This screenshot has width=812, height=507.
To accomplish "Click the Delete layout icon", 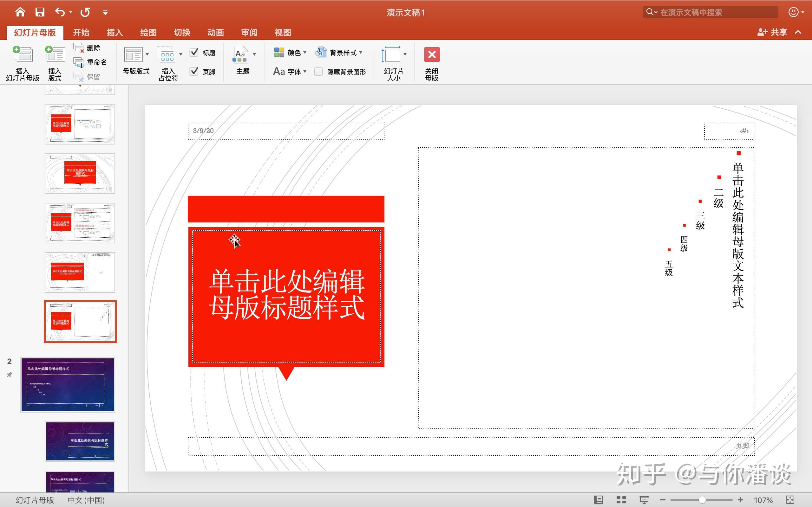I will (x=79, y=48).
